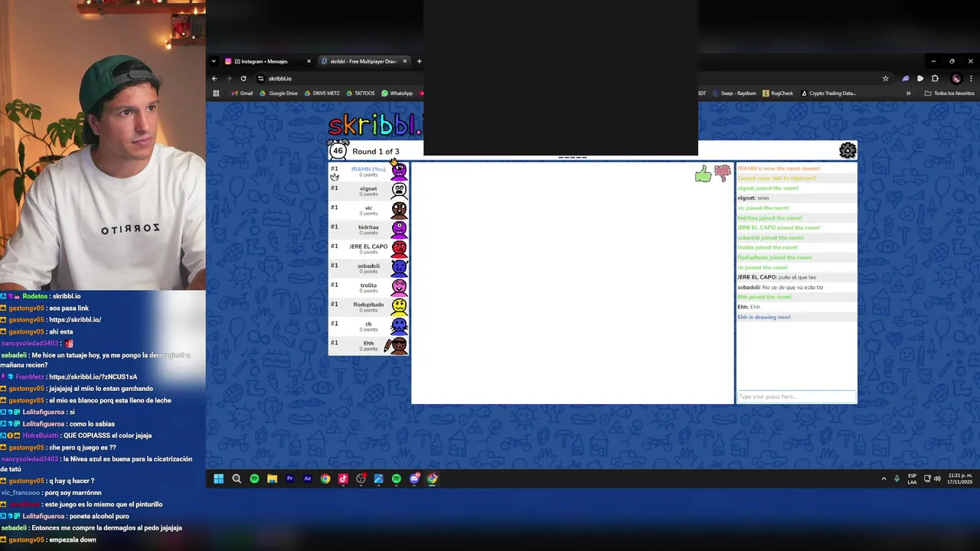The height and width of the screenshot is (551, 980).
Task: Open a new browser tab
Action: click(x=419, y=61)
